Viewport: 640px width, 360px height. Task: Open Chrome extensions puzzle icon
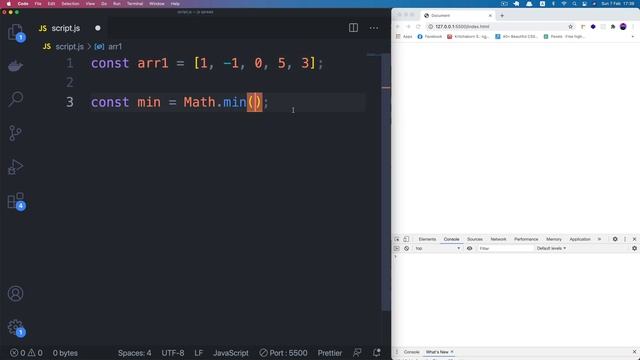pos(613,27)
